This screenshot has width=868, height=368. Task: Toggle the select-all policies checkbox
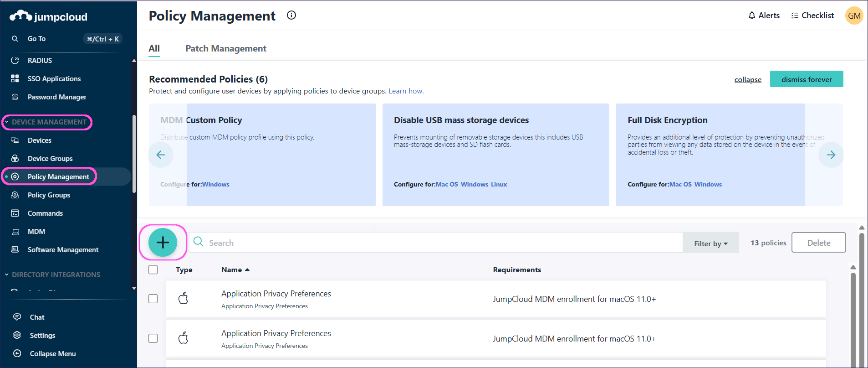(153, 270)
